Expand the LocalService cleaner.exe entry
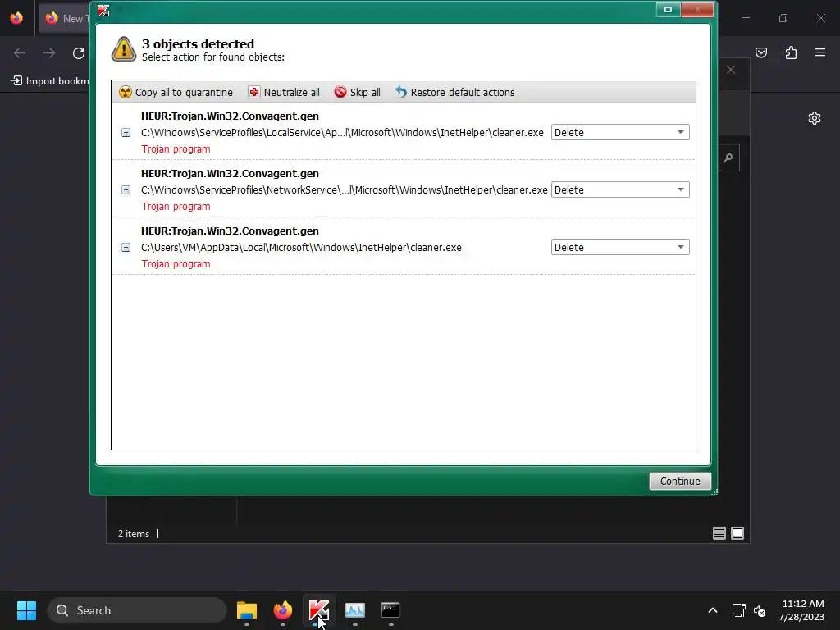The image size is (840, 630). [126, 132]
